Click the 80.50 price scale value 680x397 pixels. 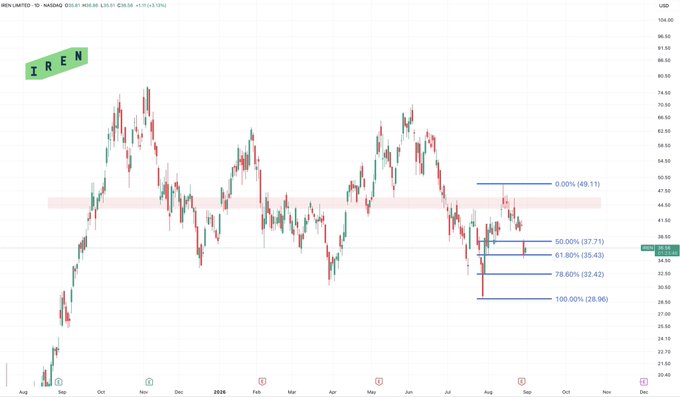664,76
